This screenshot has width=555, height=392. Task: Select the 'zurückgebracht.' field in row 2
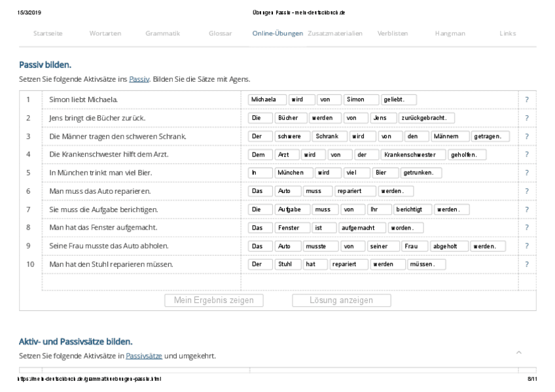tap(426, 118)
